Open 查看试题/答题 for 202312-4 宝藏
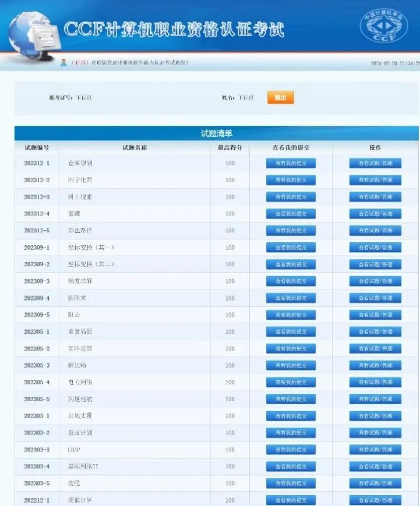 click(x=375, y=214)
